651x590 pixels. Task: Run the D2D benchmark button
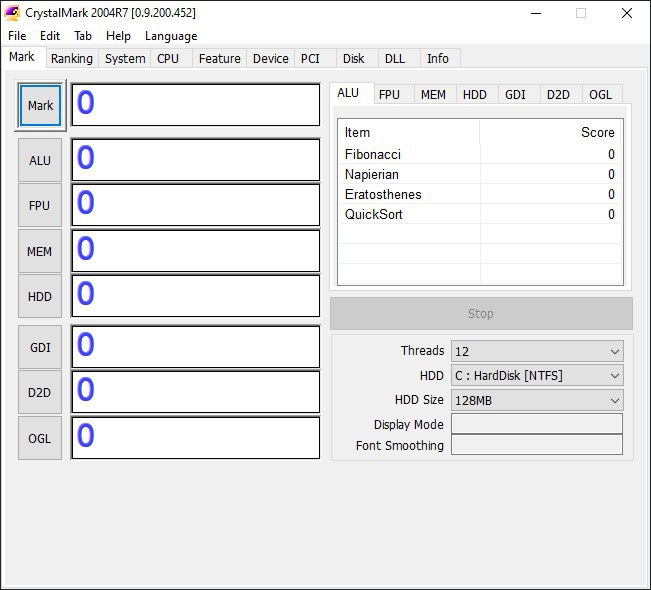(x=40, y=392)
